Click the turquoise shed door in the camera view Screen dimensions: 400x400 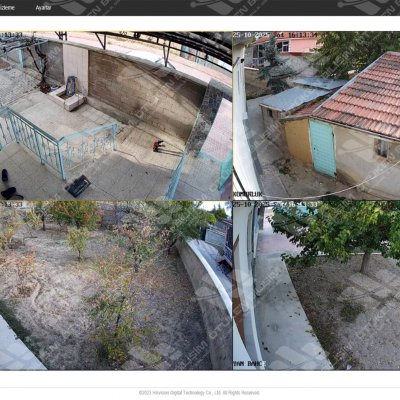click(323, 148)
